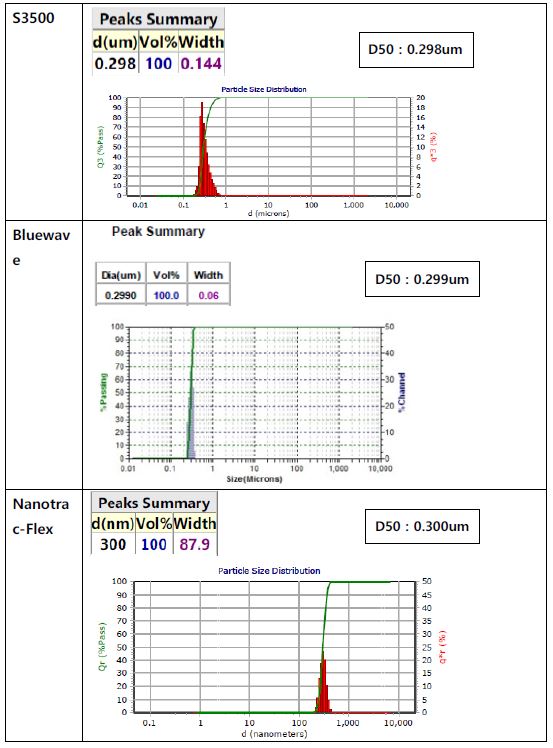This screenshot has width=553, height=748.
Task: Click the Size(Microns) axis label
Action: click(x=254, y=478)
